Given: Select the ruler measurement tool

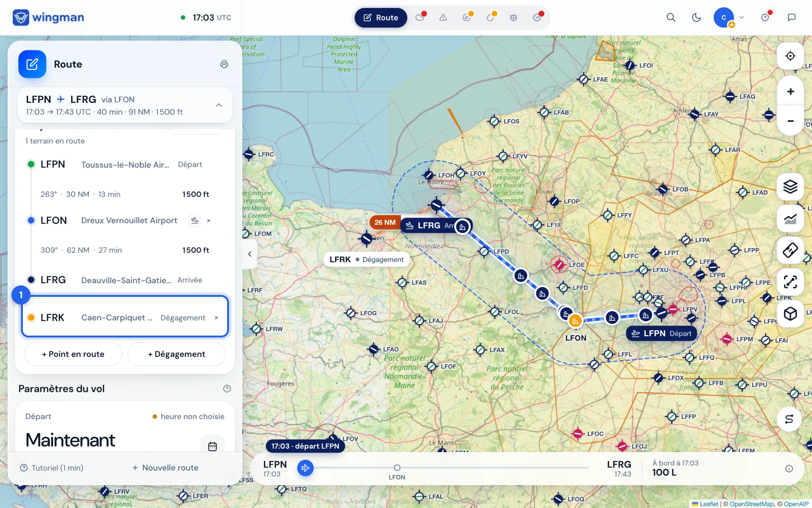Looking at the screenshot, I should [x=790, y=250].
